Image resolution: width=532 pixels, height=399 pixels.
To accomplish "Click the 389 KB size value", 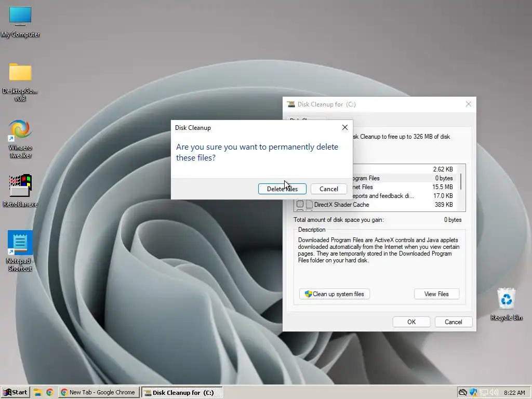I will click(x=444, y=205).
